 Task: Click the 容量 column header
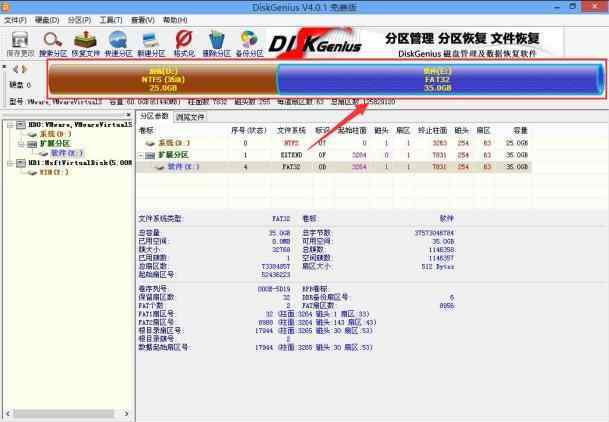pos(520,131)
